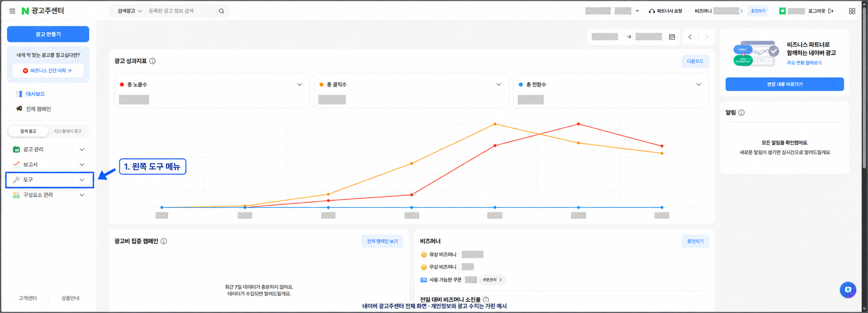868x313 pixels.
Task: Open the 검색광고 search type dropdown
Action: (130, 11)
